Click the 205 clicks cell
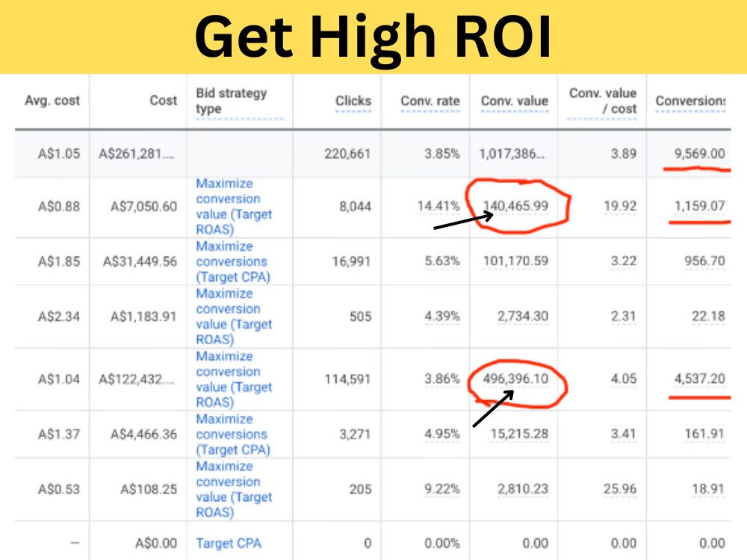The image size is (747, 560). pos(360,489)
